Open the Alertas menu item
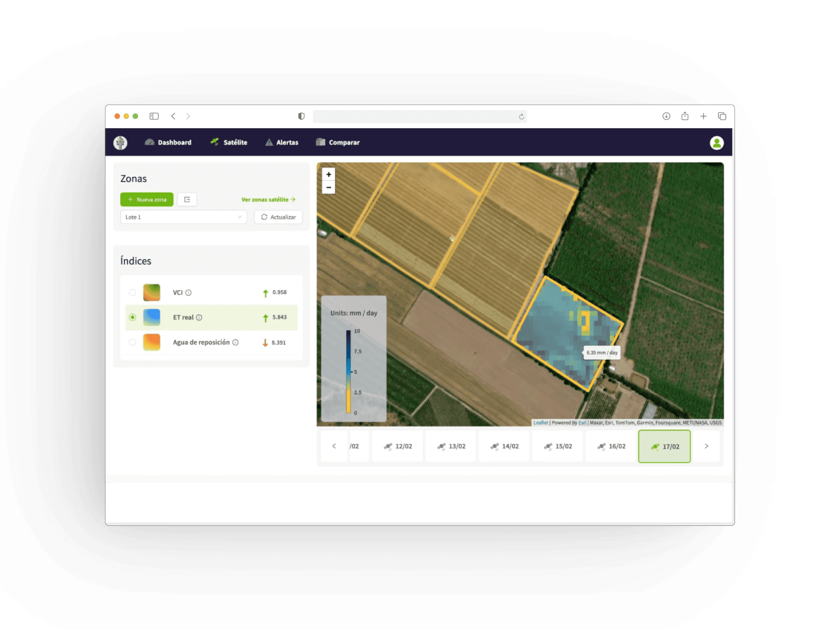 tap(282, 143)
